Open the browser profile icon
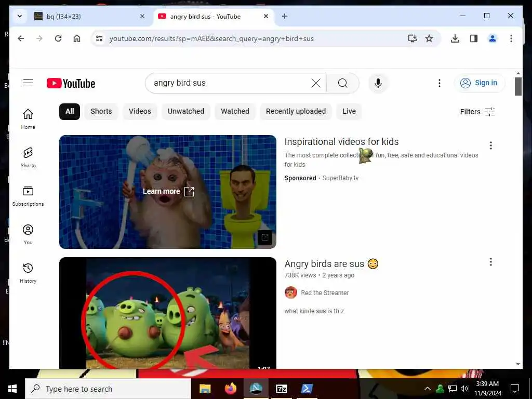 [x=493, y=38]
